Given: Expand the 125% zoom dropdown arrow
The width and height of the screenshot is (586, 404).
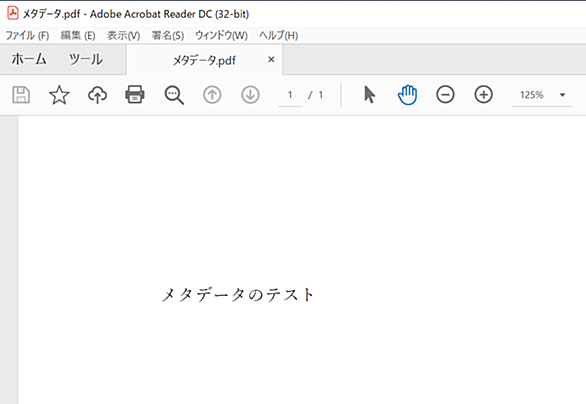Looking at the screenshot, I should (x=562, y=95).
